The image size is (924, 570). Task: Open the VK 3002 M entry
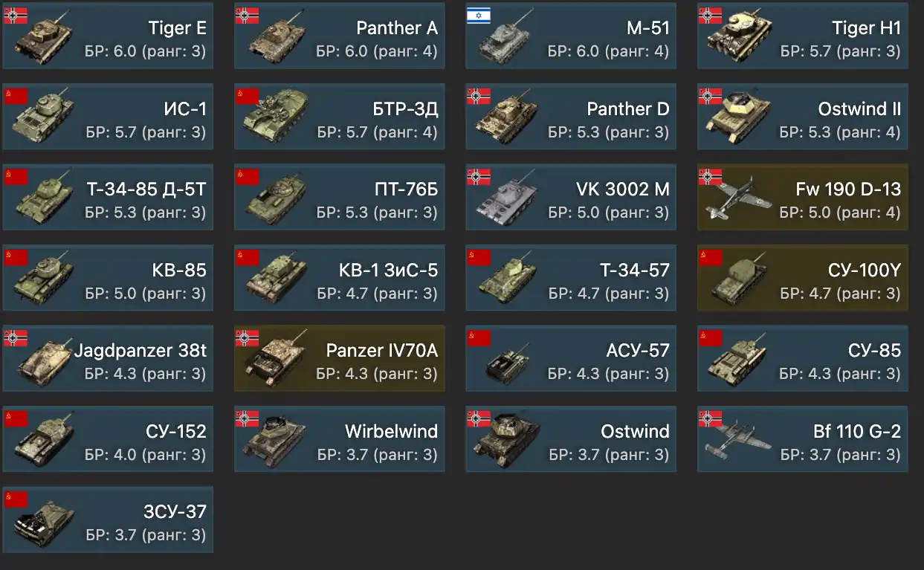[571, 197]
